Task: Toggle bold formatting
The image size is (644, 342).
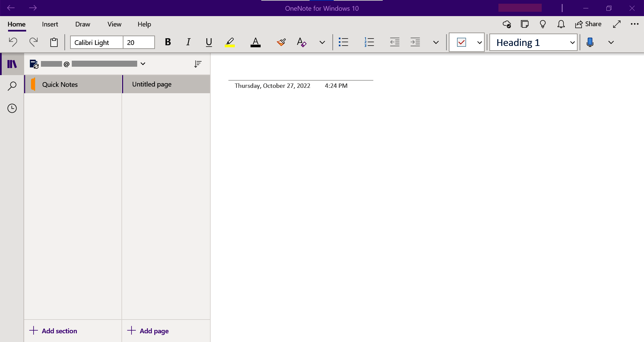Action: (168, 42)
